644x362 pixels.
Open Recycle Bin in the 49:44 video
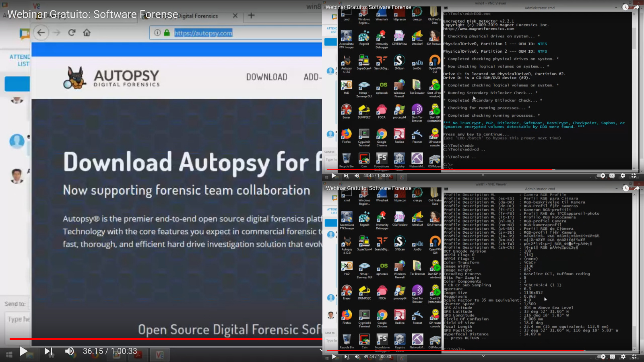(347, 341)
